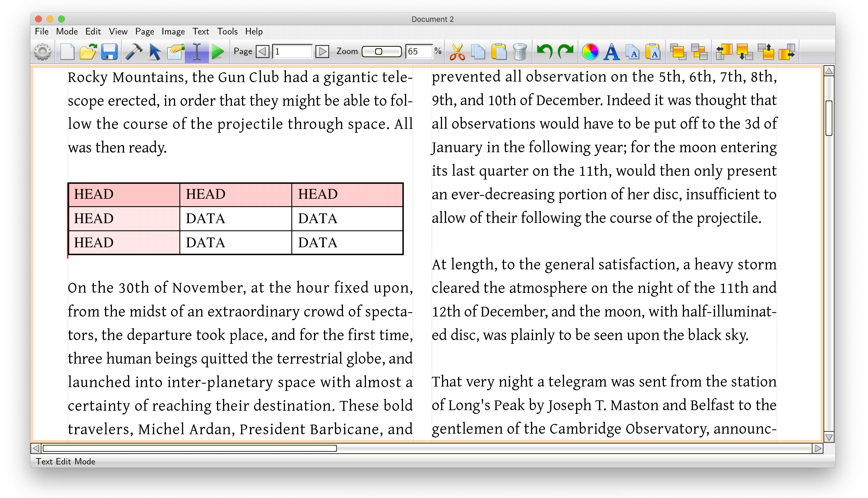Click the paragraph starting 'At length, to the general'

604,300
